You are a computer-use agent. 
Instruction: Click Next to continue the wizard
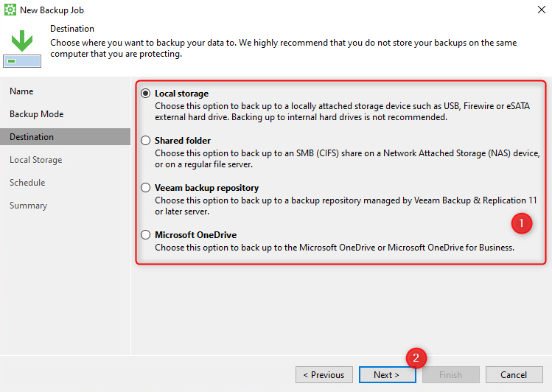pos(387,375)
